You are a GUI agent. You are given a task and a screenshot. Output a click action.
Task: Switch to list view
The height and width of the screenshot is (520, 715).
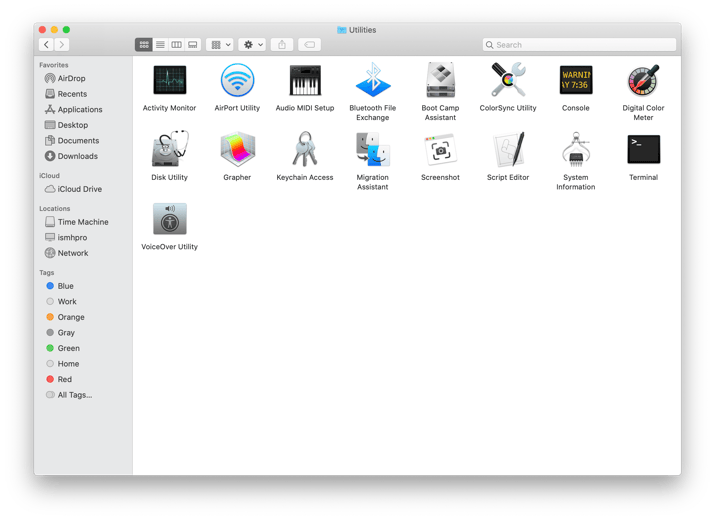click(161, 44)
